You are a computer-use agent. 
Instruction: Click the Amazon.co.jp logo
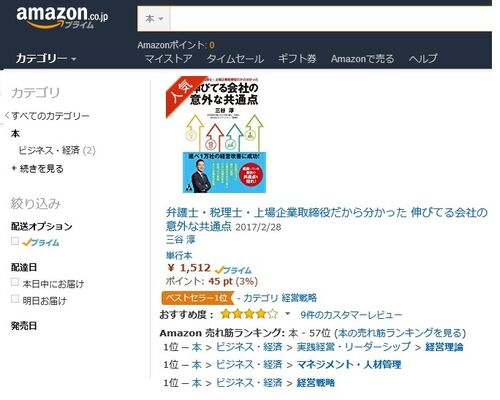62,17
